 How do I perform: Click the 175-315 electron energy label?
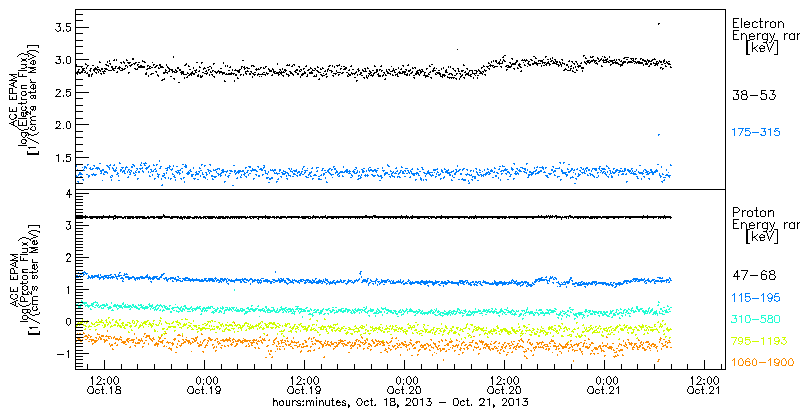click(756, 133)
